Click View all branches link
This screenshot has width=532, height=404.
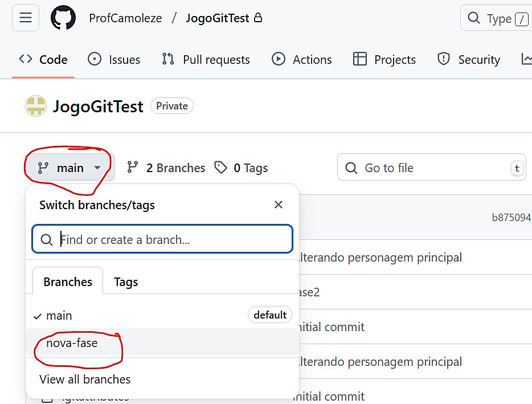pos(85,379)
